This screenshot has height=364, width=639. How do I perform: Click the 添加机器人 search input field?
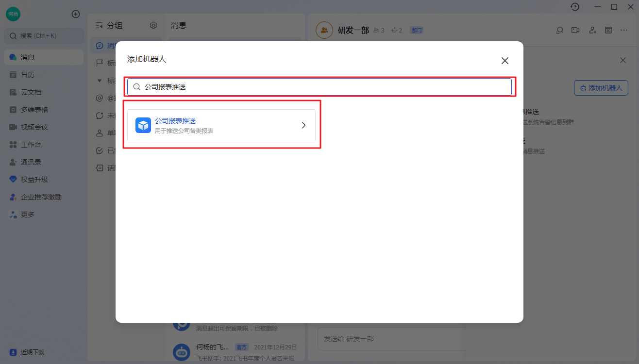[319, 87]
